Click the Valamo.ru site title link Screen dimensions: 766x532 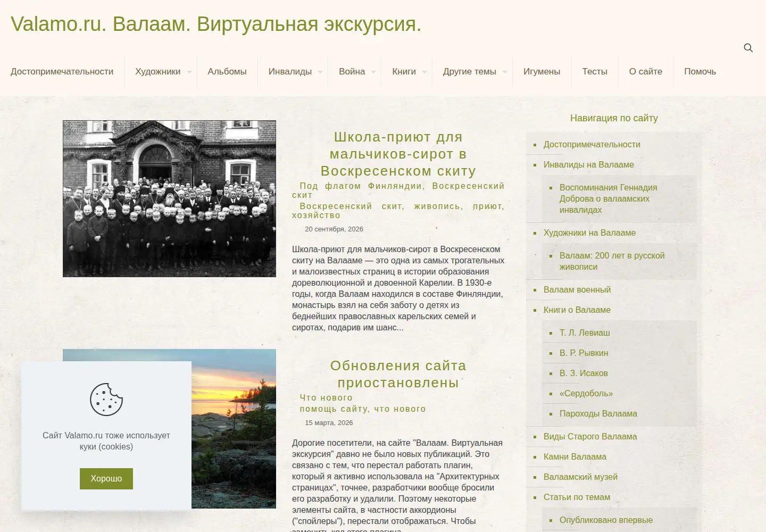(x=216, y=24)
